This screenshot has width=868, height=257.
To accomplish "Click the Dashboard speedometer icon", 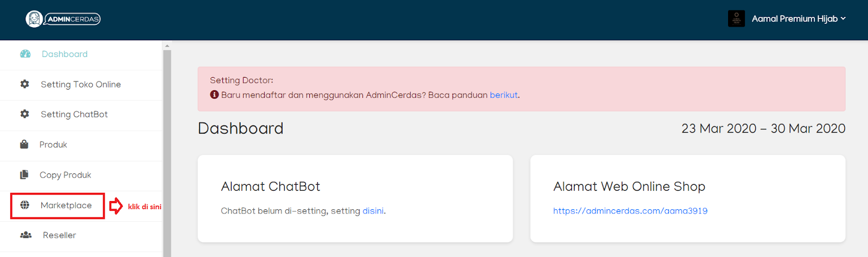I will click(x=25, y=54).
